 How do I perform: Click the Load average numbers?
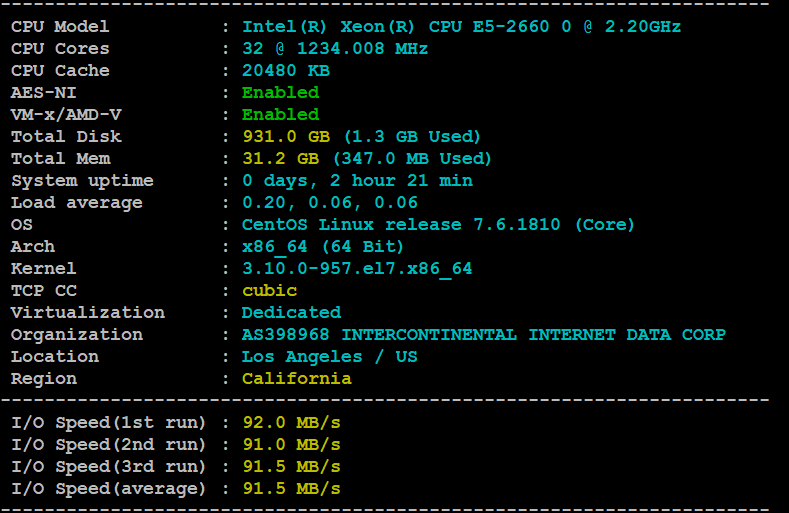click(x=330, y=203)
